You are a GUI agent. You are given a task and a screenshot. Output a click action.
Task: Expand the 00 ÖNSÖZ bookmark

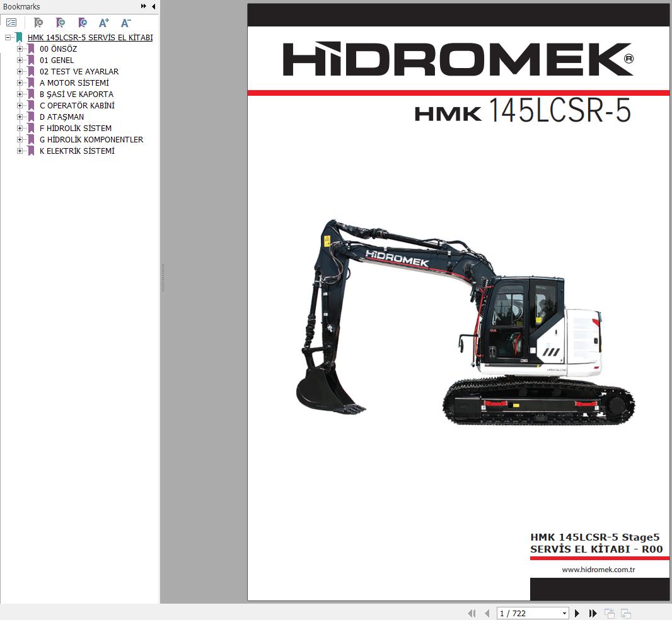20,49
